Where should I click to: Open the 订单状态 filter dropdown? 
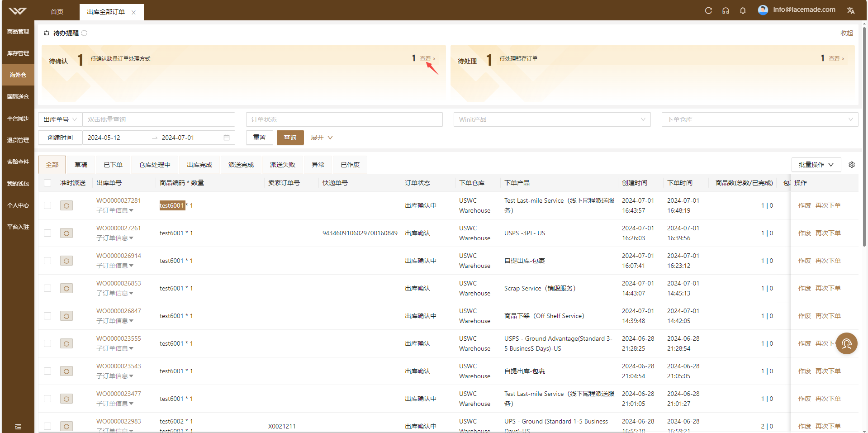click(344, 119)
